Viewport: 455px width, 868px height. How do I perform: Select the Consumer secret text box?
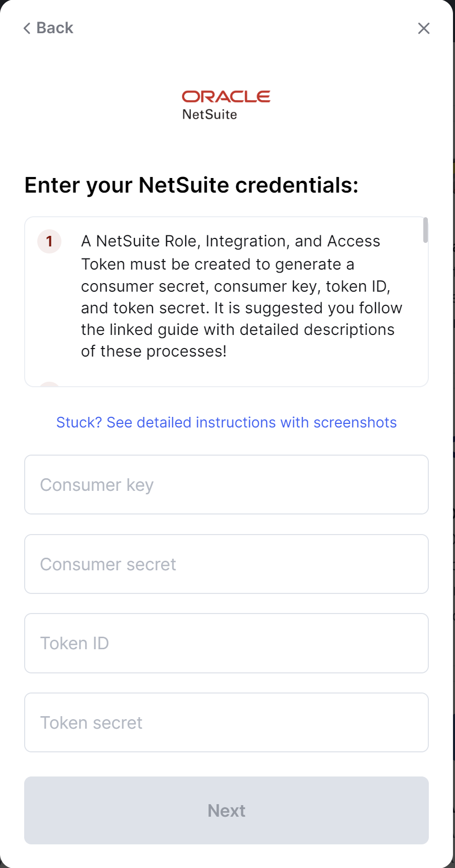point(226,564)
